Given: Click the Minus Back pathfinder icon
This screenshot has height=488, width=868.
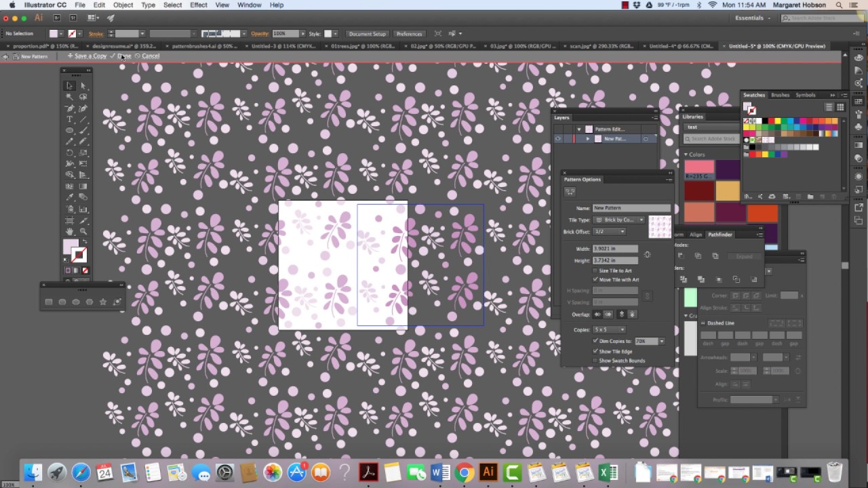Looking at the screenshot, I should pos(754,279).
